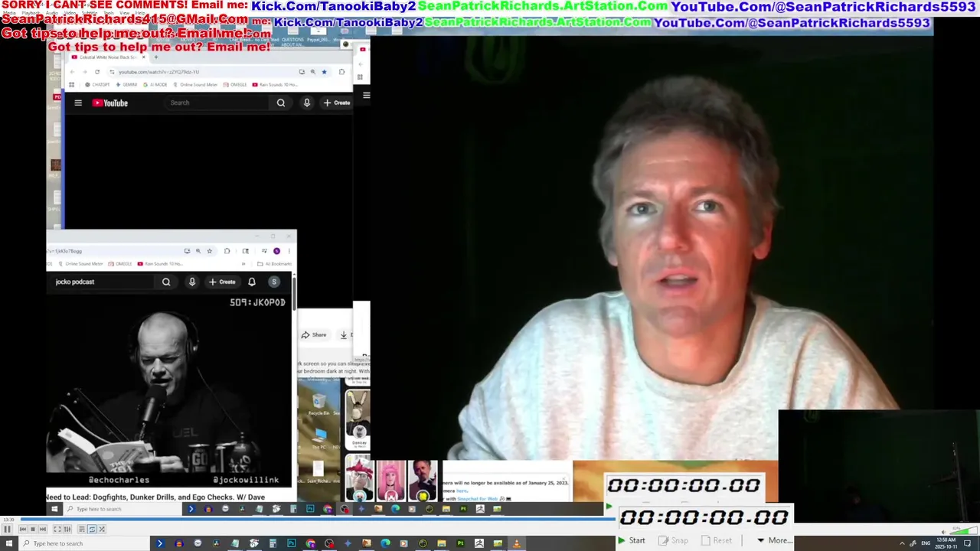Pause playback in the VLC player

click(x=7, y=529)
